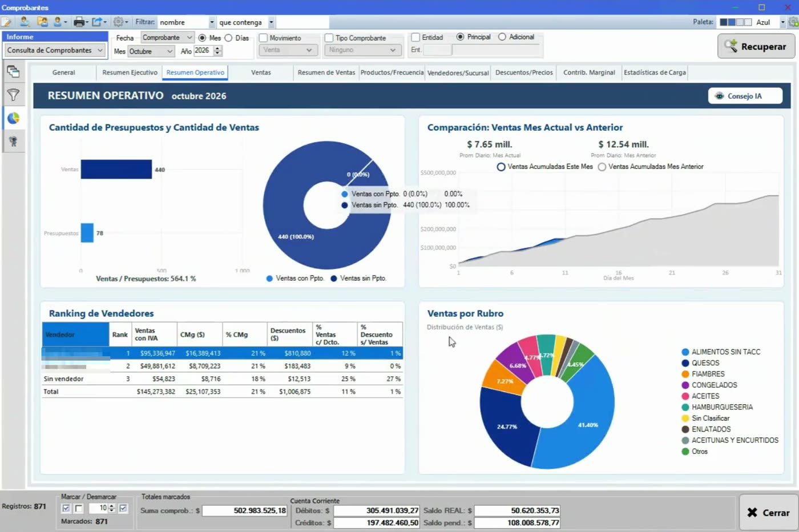Open the Consulta de Comprobantes dropdown
The image size is (799, 532).
55,50
